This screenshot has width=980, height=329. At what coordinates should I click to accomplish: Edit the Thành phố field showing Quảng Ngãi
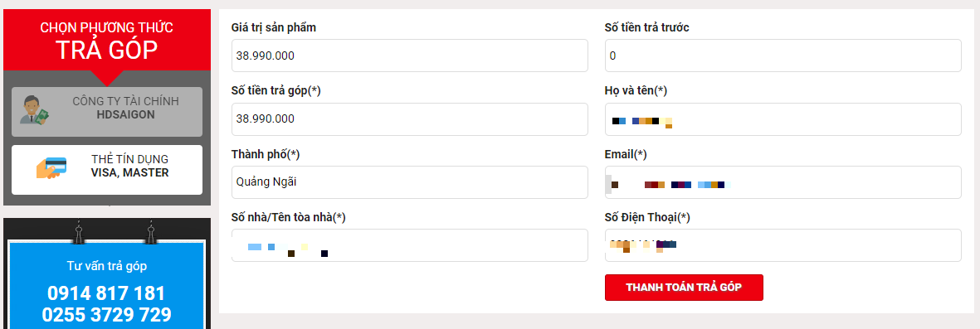(x=409, y=182)
